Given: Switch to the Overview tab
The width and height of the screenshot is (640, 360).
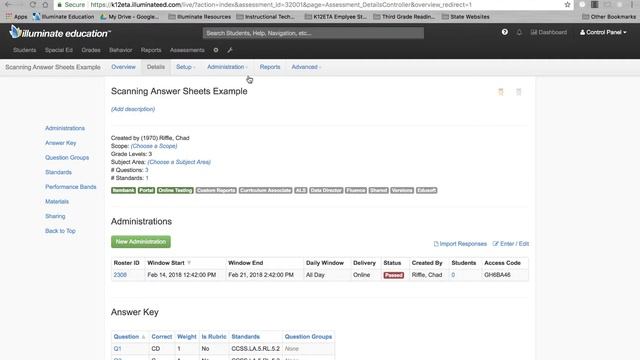Looking at the screenshot, I should point(123,67).
